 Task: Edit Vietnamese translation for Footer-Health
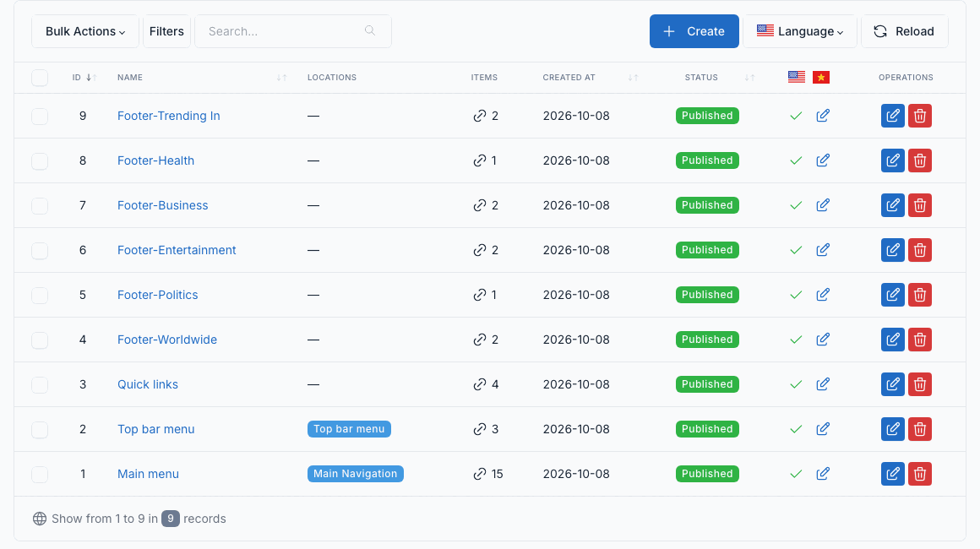823,160
